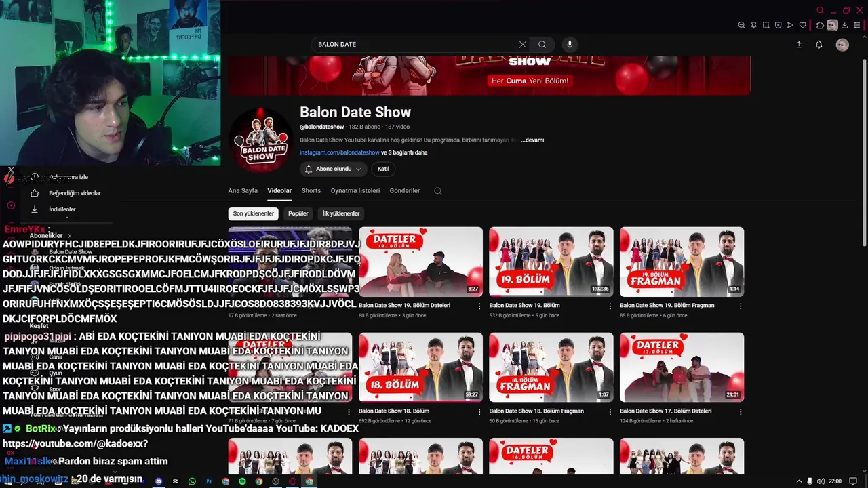Expand the Abone olundu subscription dropdown
The image size is (868, 488).
[332, 169]
